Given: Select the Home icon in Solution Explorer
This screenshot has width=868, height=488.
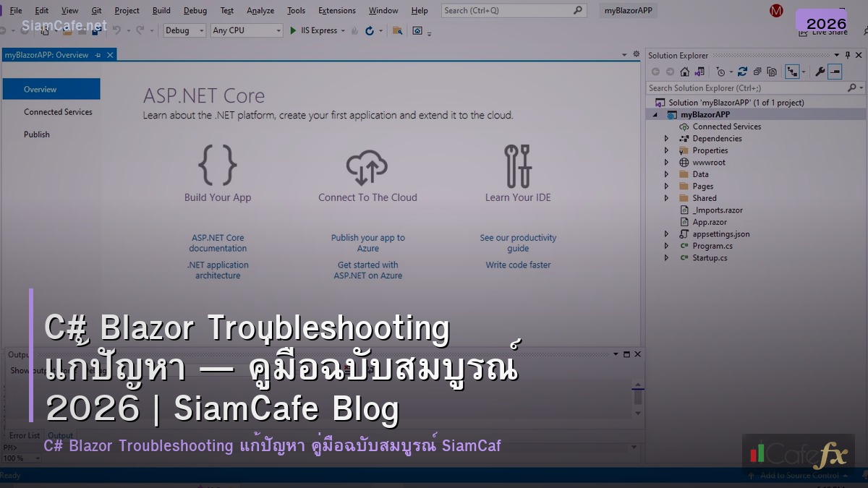Looking at the screenshot, I should [x=684, y=71].
